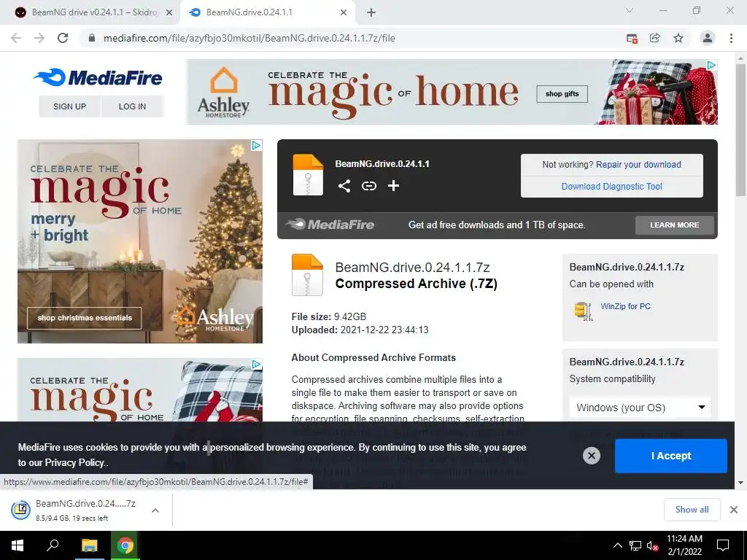The height and width of the screenshot is (560, 747).
Task: Click the scrollbar down arrow
Action: pos(740,483)
